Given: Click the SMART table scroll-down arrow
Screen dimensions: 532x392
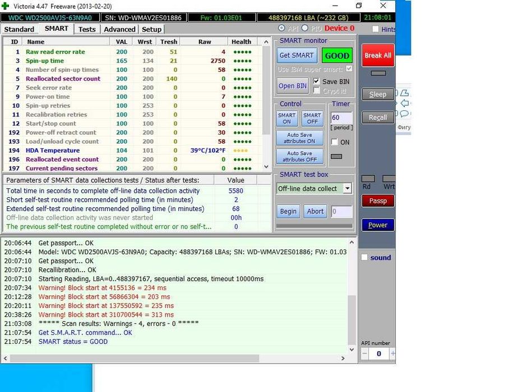Looking at the screenshot, I should click(266, 167).
